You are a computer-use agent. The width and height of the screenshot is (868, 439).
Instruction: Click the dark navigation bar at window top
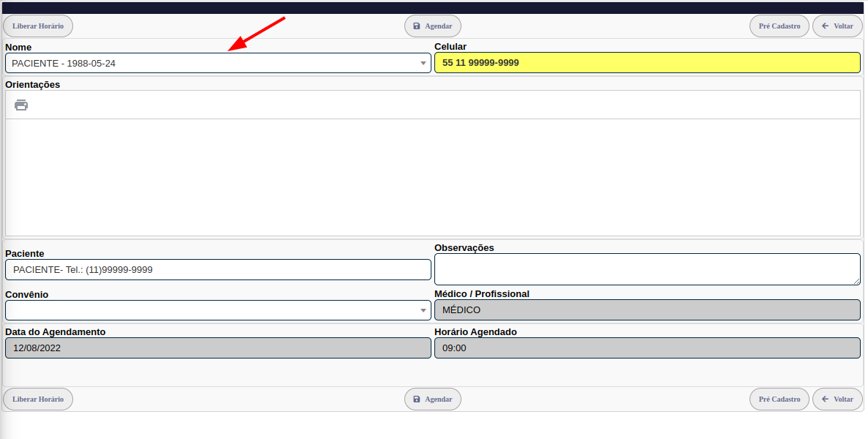pos(434,7)
